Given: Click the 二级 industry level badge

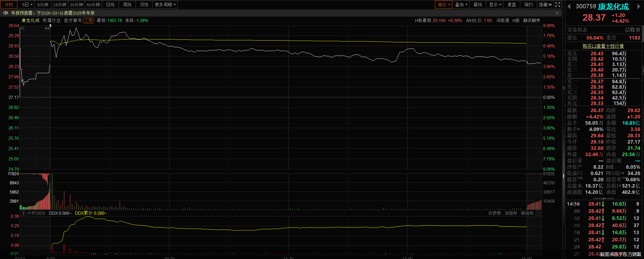Looking at the screenshot, I should 89,21.
